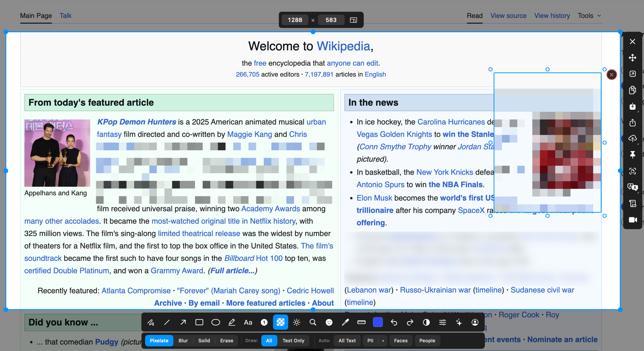Screen dimensions: 644x351
Task: Select the highlighter pen tool
Action: [x=232, y=322]
